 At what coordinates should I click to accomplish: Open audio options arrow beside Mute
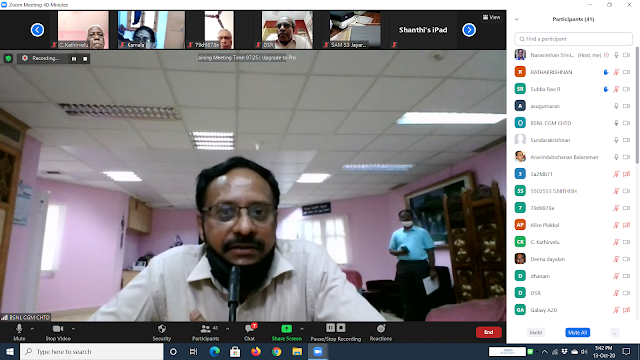point(33,329)
